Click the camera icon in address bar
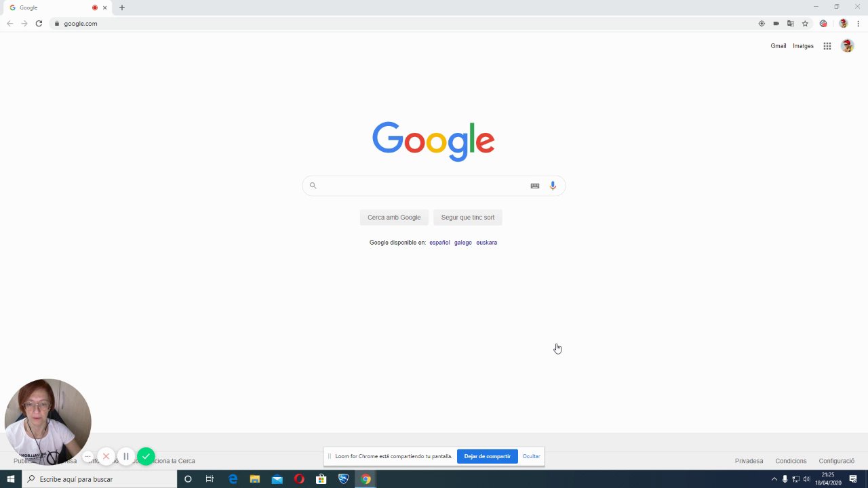This screenshot has width=868, height=488. tap(776, 24)
